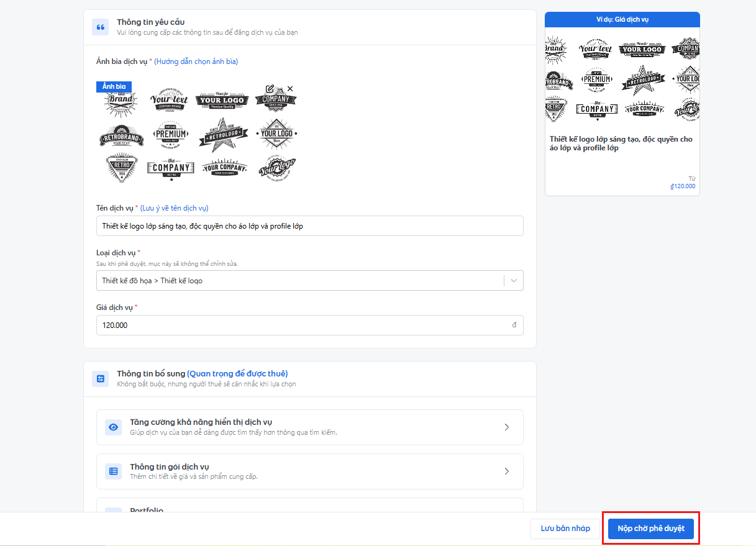Click the list icon for Thông tin gói dịch vụ
The image size is (756, 546).
[x=113, y=471]
